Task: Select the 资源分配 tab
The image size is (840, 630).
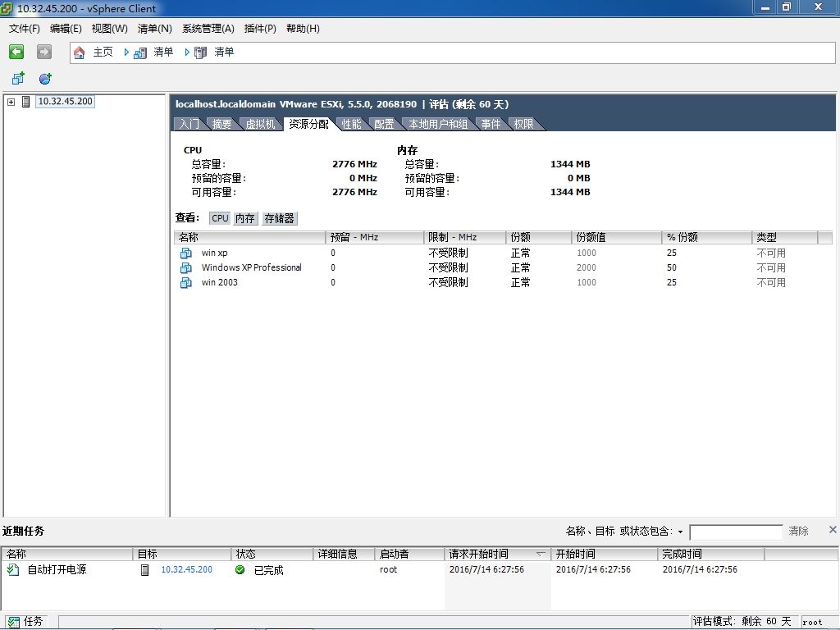Action: 308,125
